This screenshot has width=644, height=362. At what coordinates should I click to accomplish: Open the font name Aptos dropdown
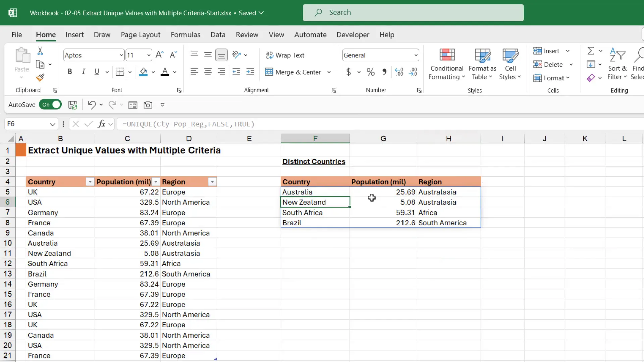[121, 55]
